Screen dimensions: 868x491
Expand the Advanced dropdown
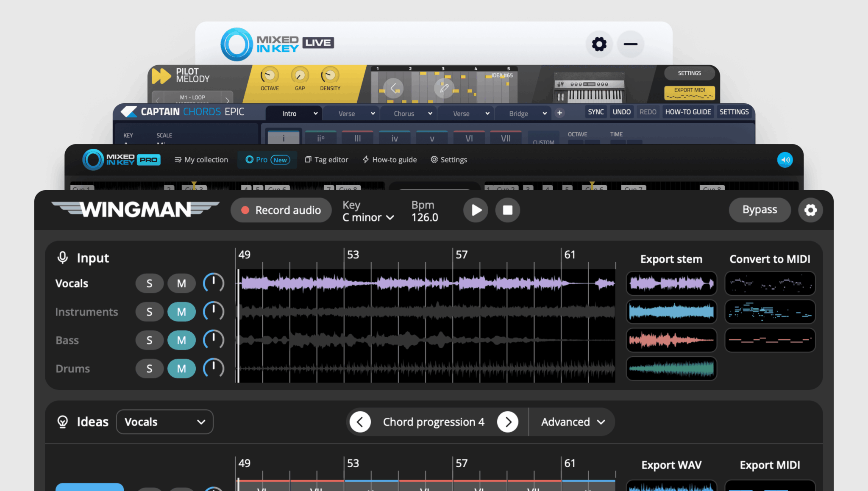(x=573, y=422)
